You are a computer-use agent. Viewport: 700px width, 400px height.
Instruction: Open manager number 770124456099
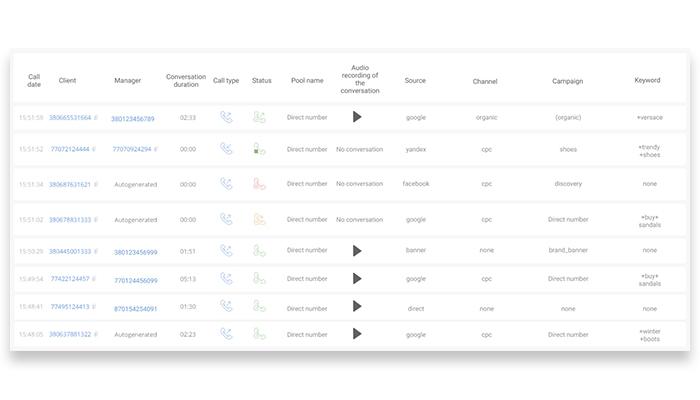(x=136, y=280)
